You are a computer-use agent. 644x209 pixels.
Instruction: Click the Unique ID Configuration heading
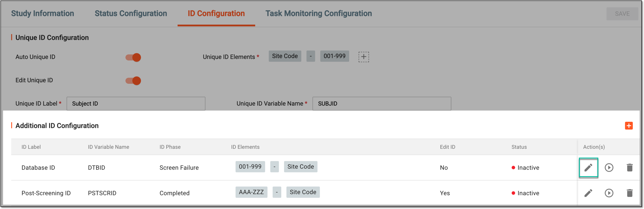point(52,38)
